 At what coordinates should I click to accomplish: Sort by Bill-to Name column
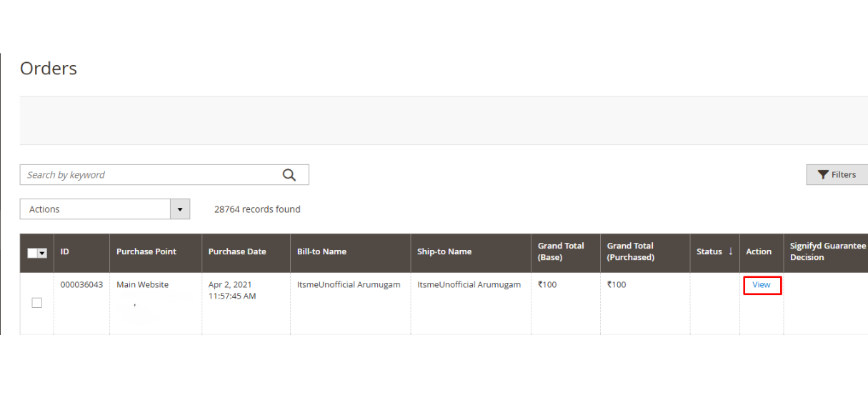point(351,252)
